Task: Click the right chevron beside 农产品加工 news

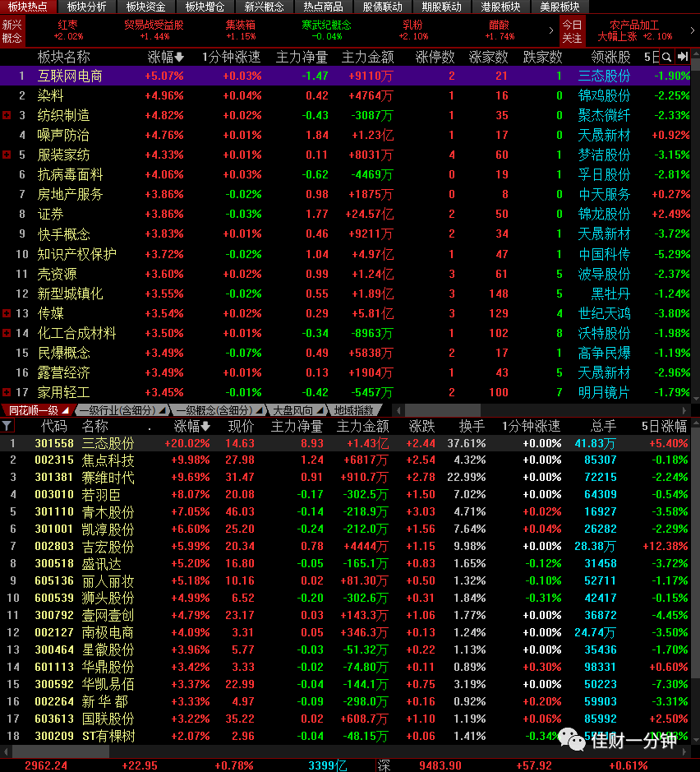Action: pos(693,30)
